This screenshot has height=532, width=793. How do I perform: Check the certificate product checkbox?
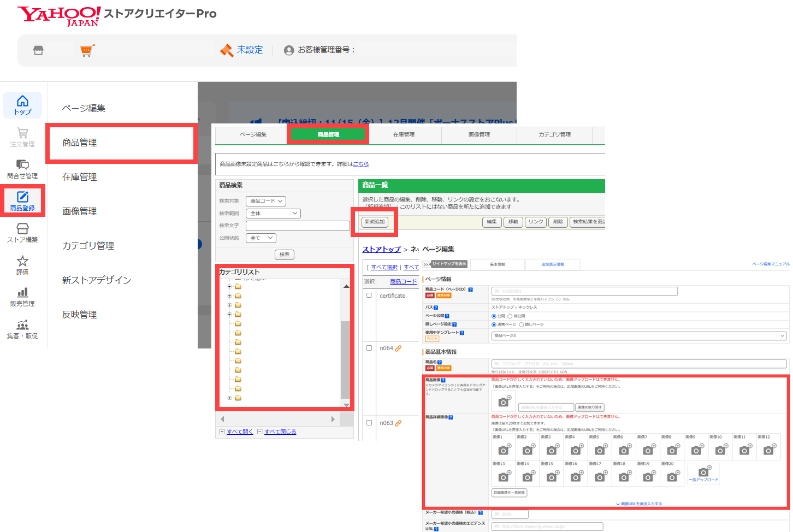pyautogui.click(x=368, y=294)
